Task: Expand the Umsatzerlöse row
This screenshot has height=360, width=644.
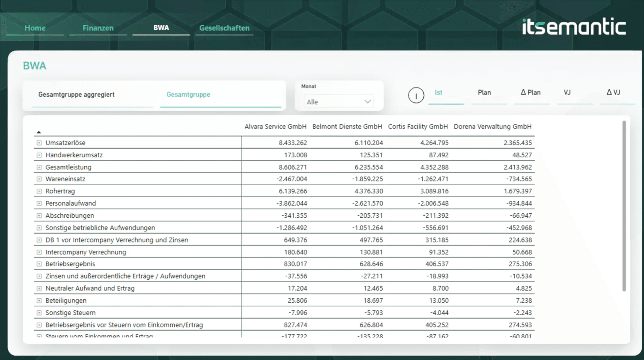Action: click(39, 143)
